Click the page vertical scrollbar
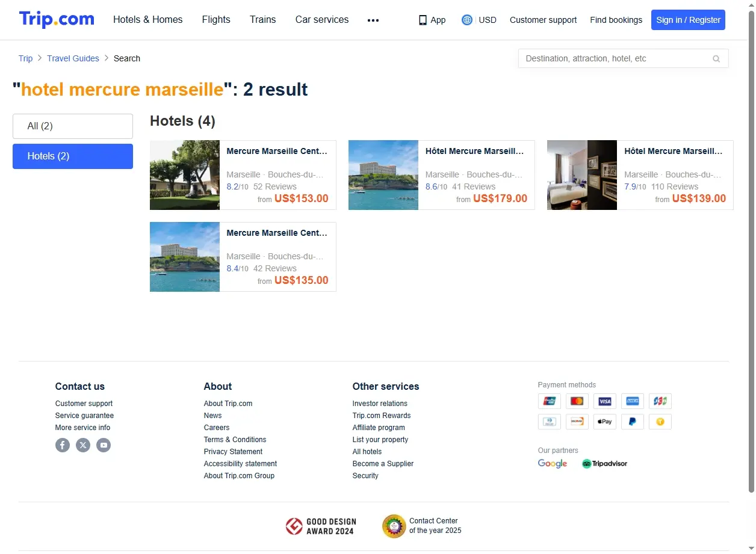The width and height of the screenshot is (756, 554). coord(751,251)
